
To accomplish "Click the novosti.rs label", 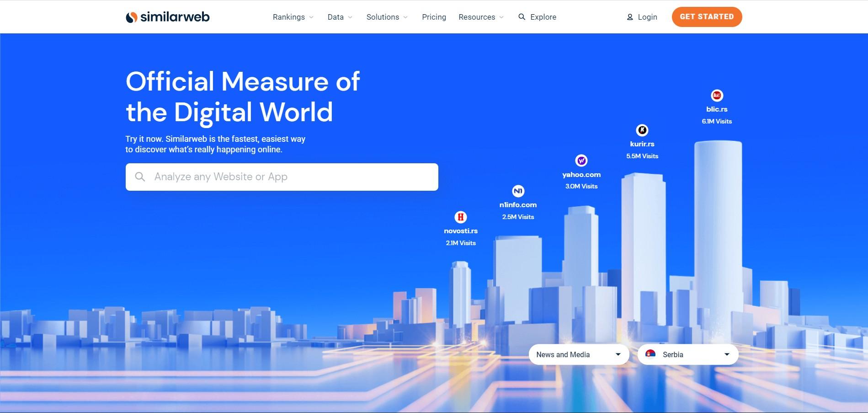I will pyautogui.click(x=461, y=231).
